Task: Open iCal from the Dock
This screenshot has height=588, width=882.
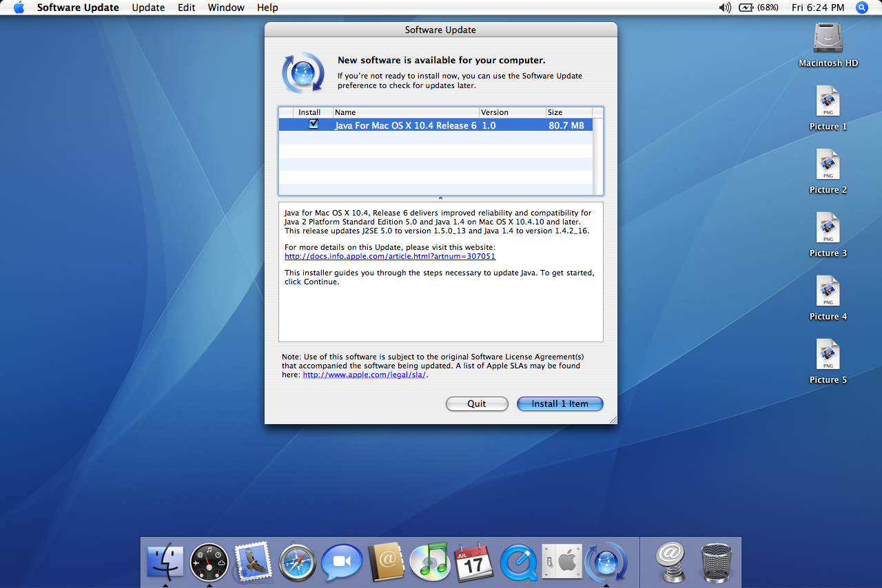Action: pos(474,562)
